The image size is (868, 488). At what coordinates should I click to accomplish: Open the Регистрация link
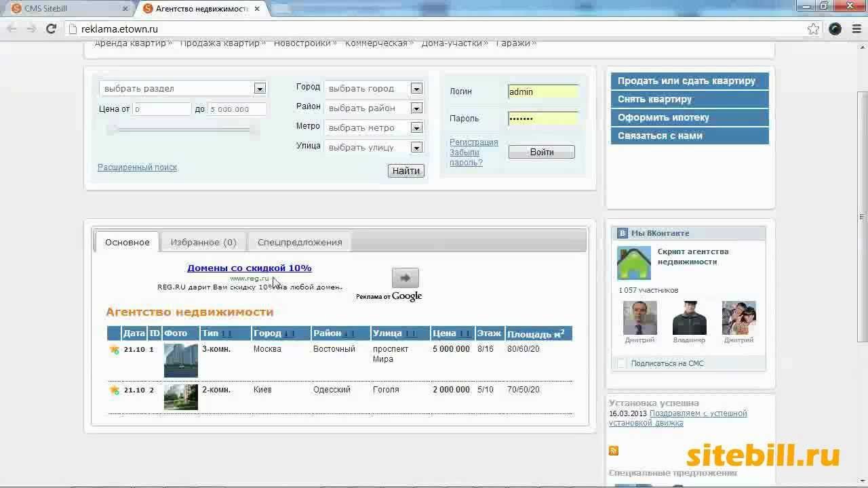[474, 142]
